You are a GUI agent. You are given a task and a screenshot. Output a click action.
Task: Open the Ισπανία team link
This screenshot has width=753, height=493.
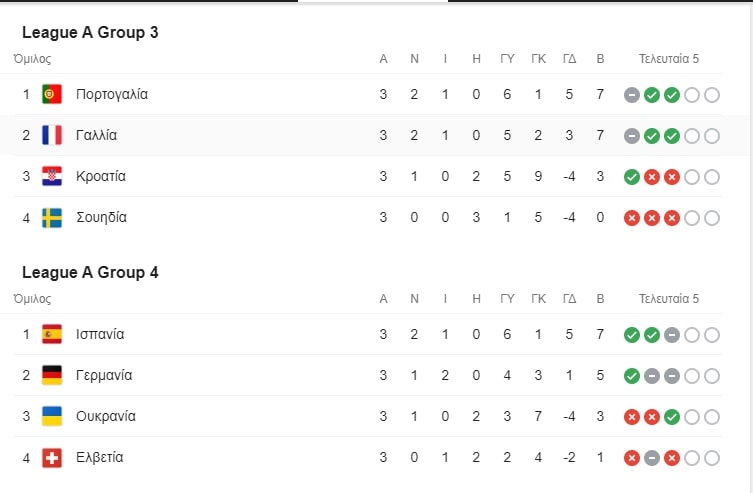click(x=100, y=334)
